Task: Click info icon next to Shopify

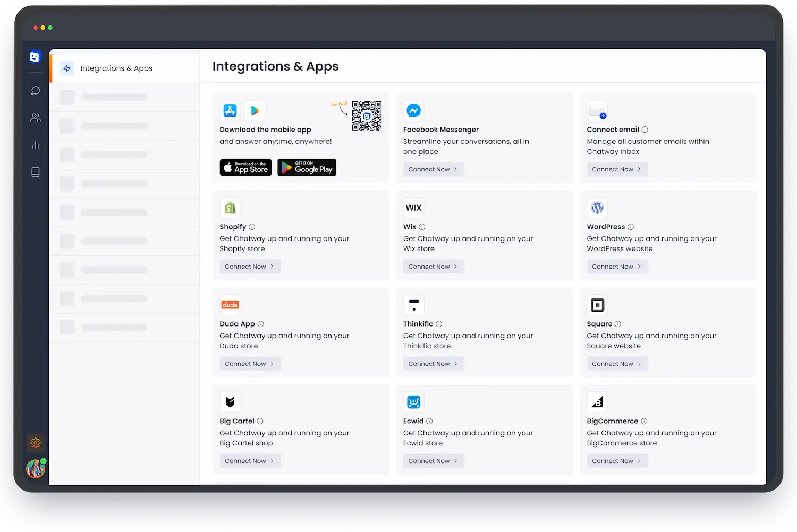Action: (x=252, y=227)
